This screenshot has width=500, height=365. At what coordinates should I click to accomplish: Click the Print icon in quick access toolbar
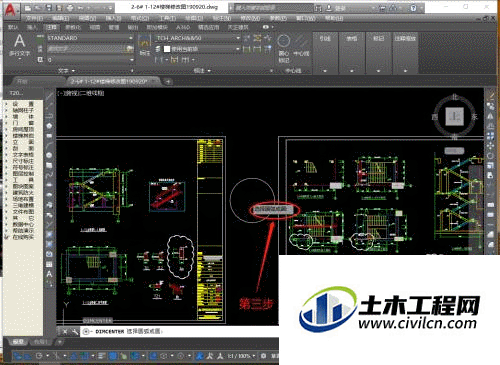pyautogui.click(x=70, y=8)
